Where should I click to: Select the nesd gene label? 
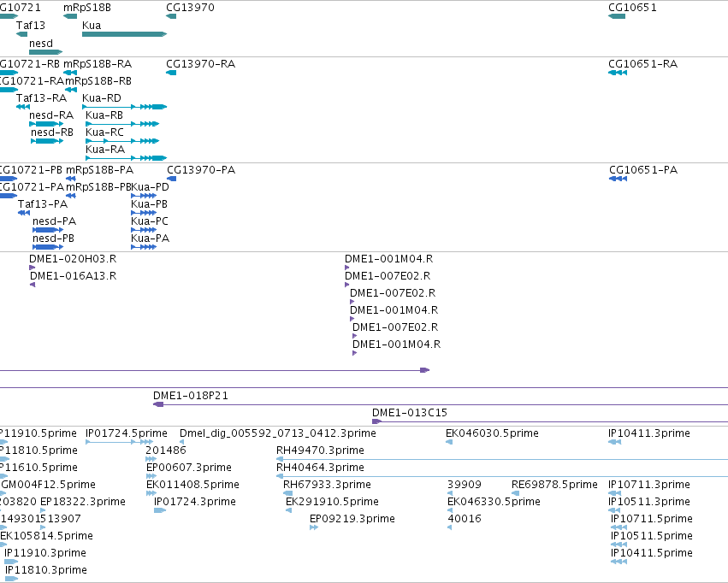click(x=41, y=44)
